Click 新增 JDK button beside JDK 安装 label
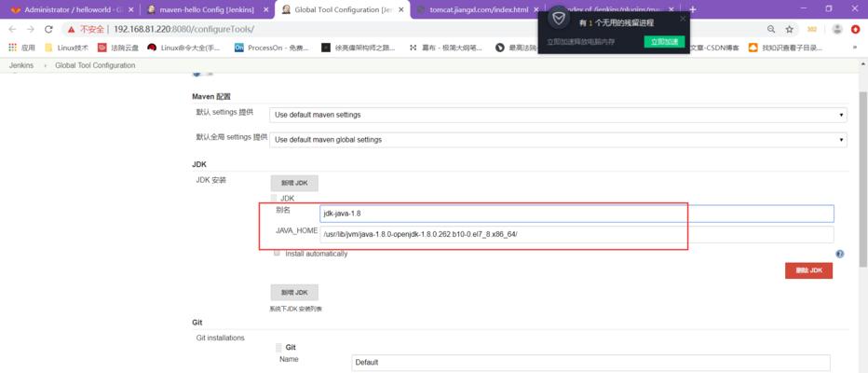This screenshot has width=868, height=373. tap(294, 183)
